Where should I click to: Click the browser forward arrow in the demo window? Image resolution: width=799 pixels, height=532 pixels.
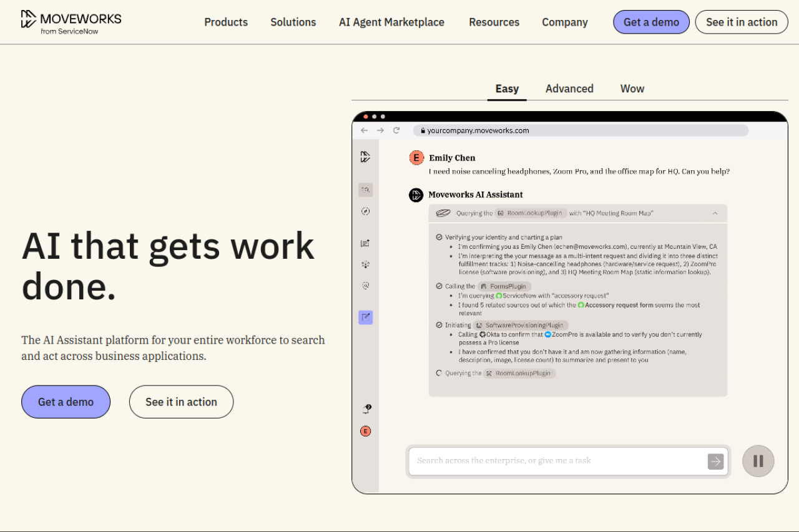click(380, 130)
